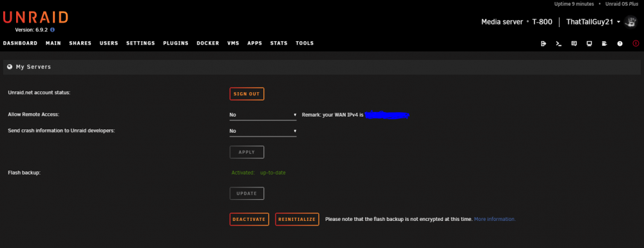This screenshot has height=248, width=644.
Task: Click the red power alert icon
Action: [x=636, y=44]
